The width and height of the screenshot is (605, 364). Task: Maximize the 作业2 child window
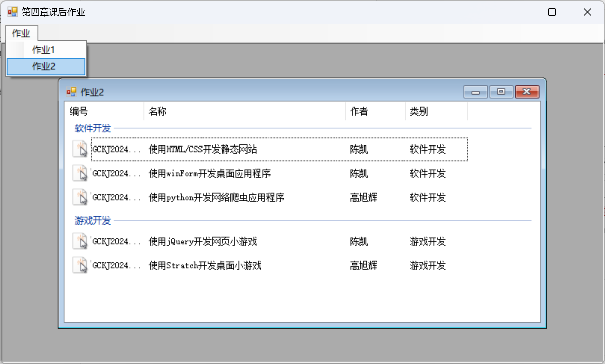pyautogui.click(x=501, y=92)
